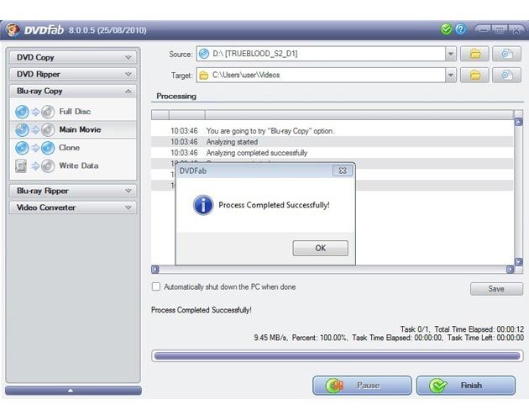The image size is (529, 420).
Task: Click the green check icon on Finish
Action: pos(437,386)
